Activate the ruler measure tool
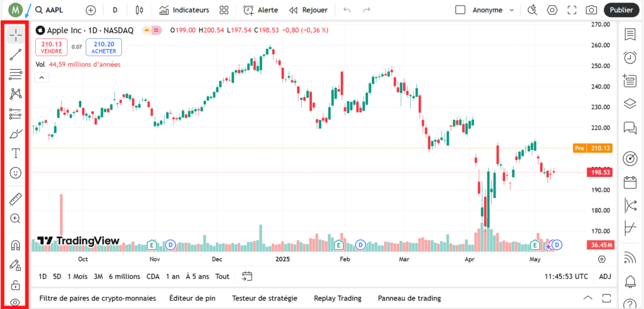Image resolution: width=644 pixels, height=309 pixels. point(16,198)
